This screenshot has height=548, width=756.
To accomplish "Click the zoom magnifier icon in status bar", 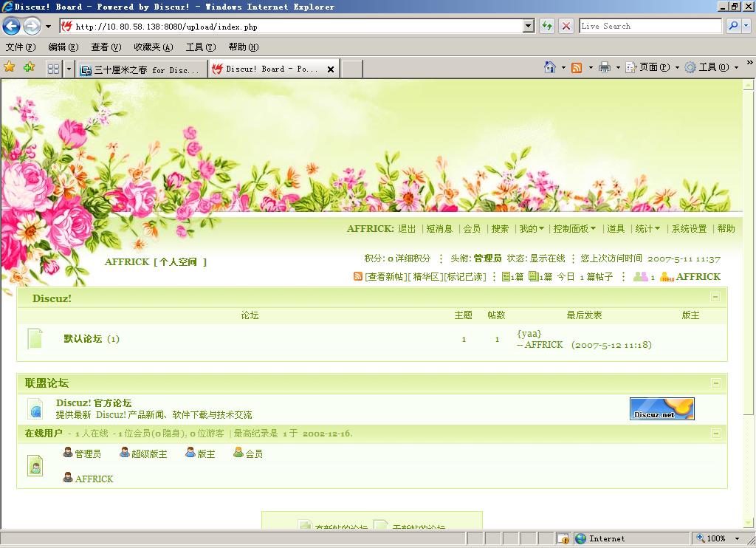I will point(701,538).
